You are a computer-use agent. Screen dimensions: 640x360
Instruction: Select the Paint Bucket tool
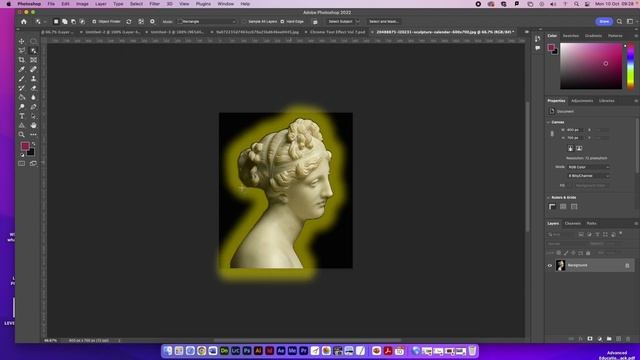click(21, 98)
